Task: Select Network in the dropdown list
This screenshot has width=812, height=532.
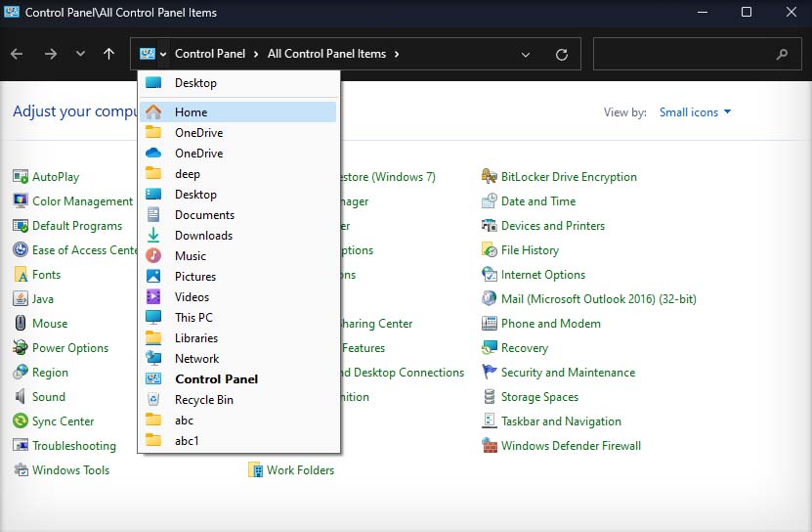Action: (x=238, y=358)
